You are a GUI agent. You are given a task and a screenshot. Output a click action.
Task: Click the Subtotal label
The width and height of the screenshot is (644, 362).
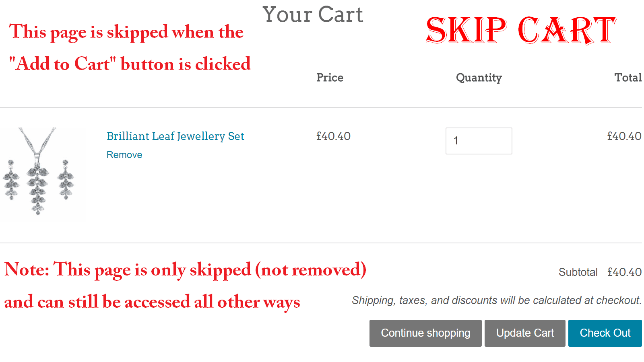click(x=578, y=272)
